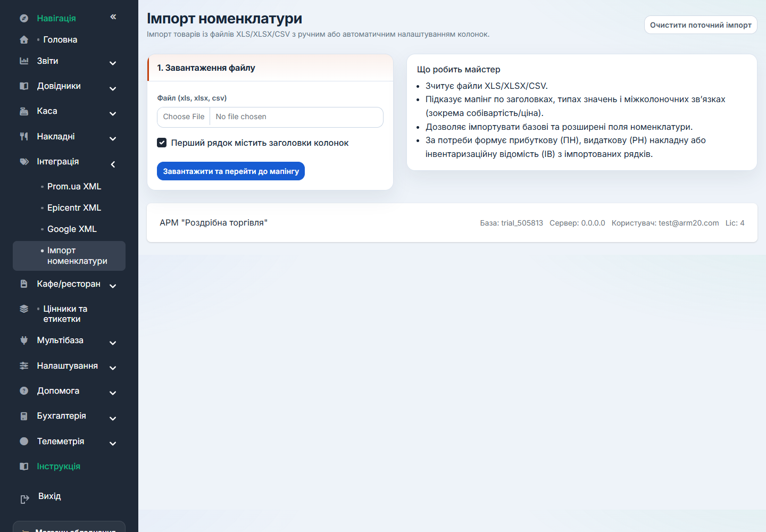The image size is (766, 532).
Task: Click the cash register icon beside Каса
Action: point(24,111)
